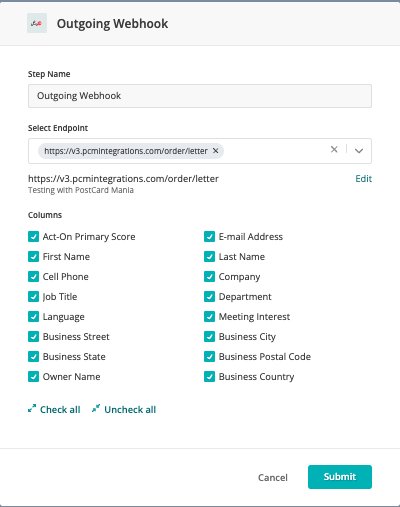The width and height of the screenshot is (400, 507).
Task: Choose Uncheck all columns link
Action: [130, 409]
